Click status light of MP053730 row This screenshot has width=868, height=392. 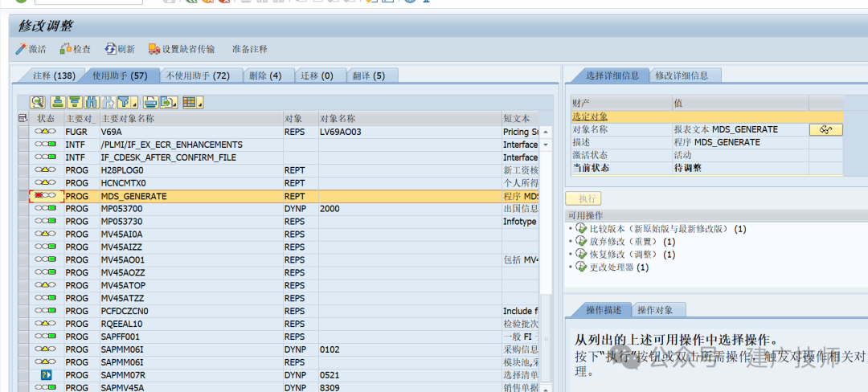(x=45, y=221)
